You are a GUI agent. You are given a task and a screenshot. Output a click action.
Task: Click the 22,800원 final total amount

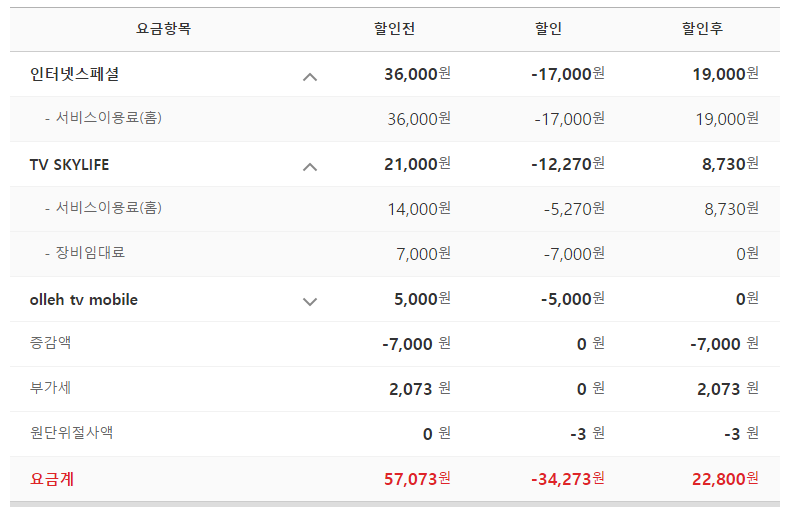[x=725, y=479]
